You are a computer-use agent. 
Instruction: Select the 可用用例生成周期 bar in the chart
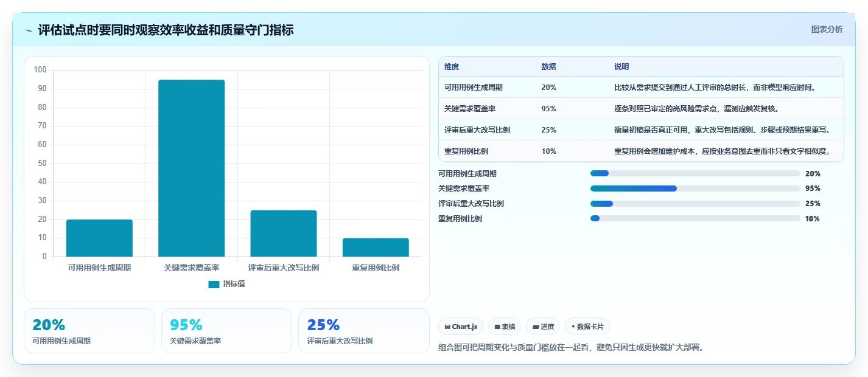99,238
